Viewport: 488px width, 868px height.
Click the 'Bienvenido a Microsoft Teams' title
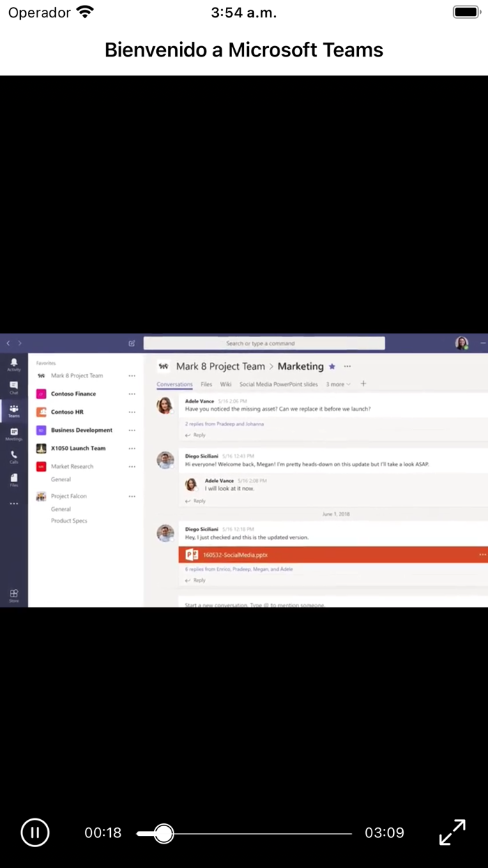244,50
